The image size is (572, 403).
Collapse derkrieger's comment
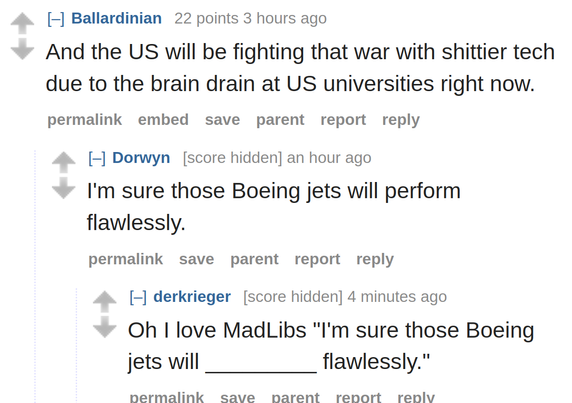pos(138,297)
